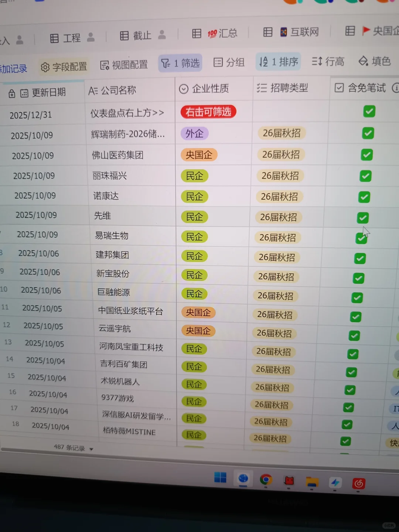
Task: Click the grid icon before 截止
Action: (125, 35)
